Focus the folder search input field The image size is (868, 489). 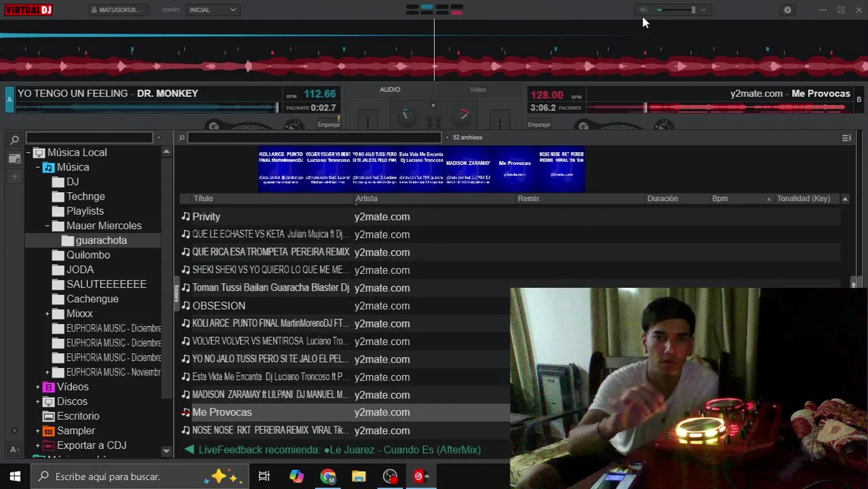90,138
